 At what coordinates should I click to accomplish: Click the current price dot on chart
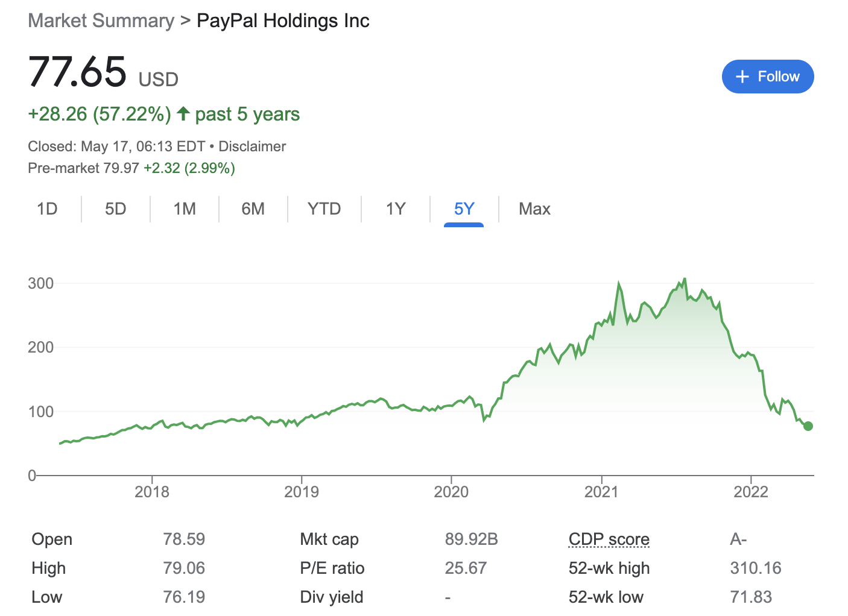point(808,426)
